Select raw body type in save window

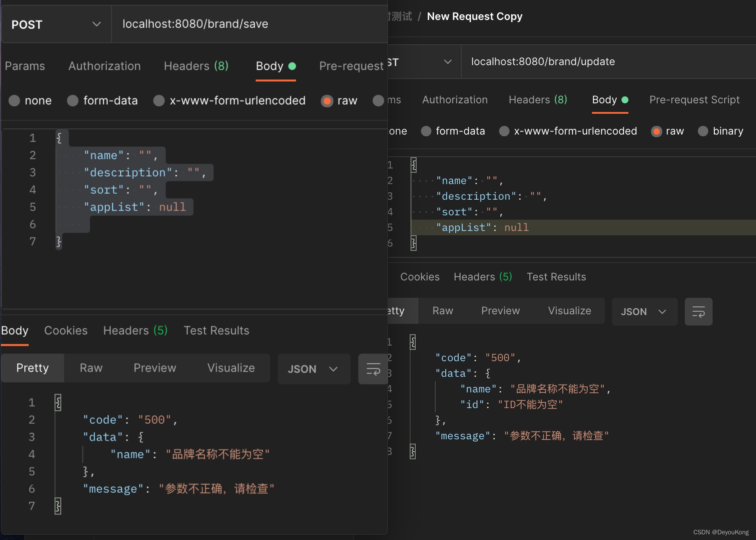point(339,101)
